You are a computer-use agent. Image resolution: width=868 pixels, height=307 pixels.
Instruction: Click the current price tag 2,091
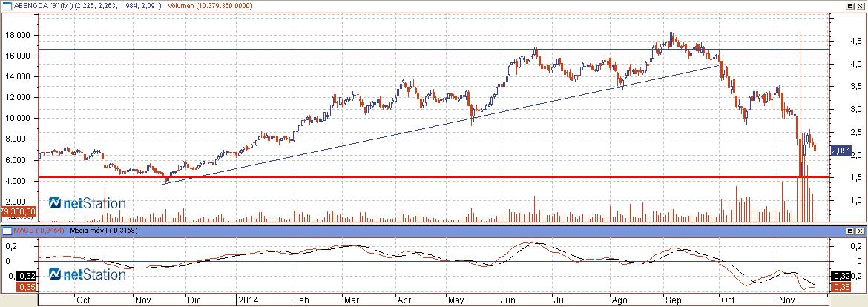tap(841, 150)
